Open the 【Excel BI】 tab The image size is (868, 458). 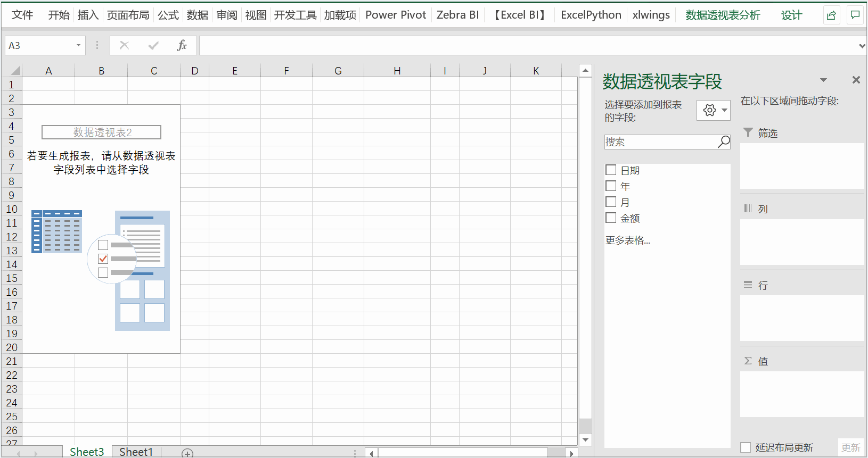click(x=520, y=15)
